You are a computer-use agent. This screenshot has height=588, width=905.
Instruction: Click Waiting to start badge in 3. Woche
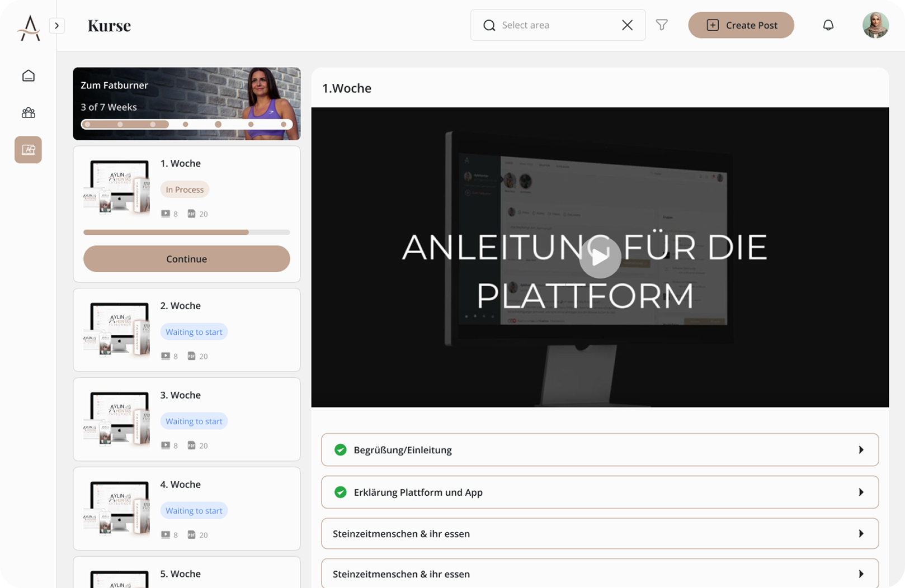(x=194, y=421)
